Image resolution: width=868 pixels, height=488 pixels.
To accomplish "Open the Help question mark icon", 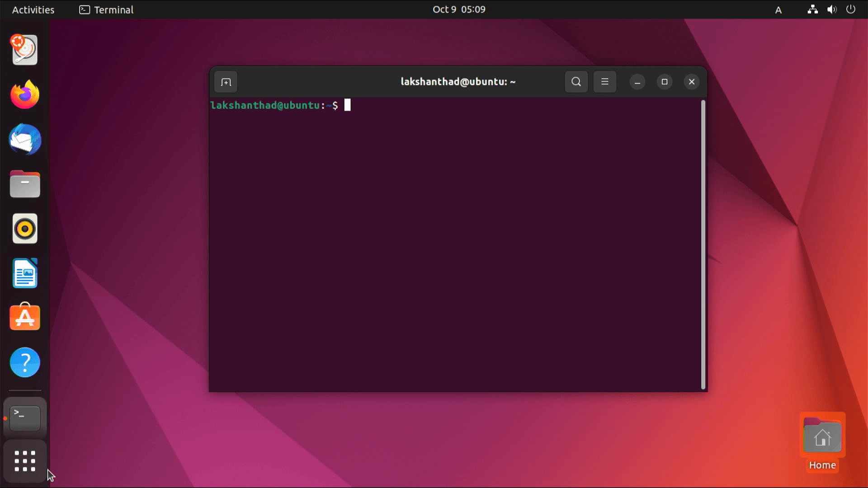I will click(25, 362).
